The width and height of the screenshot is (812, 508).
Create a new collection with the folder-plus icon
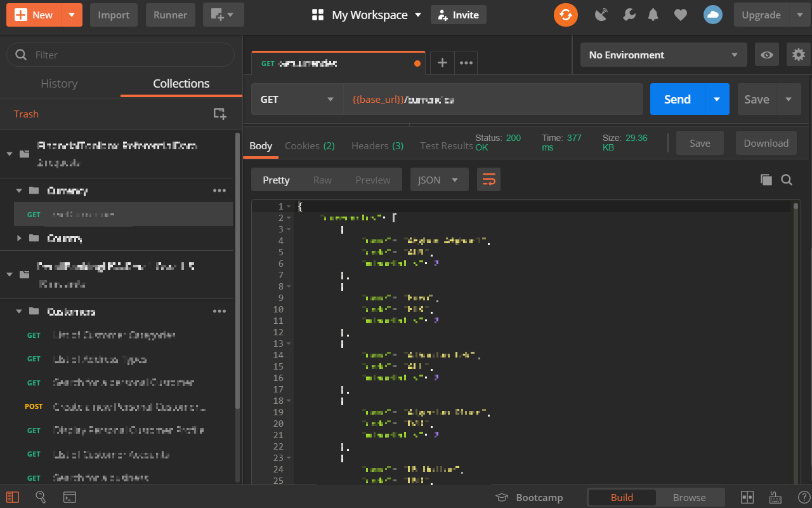(219, 114)
